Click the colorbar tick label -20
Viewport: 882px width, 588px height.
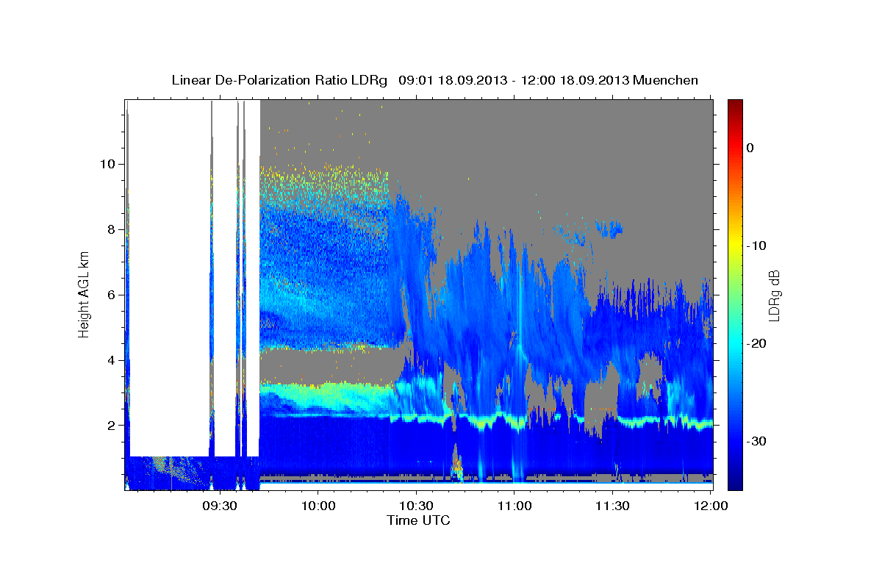(757, 343)
